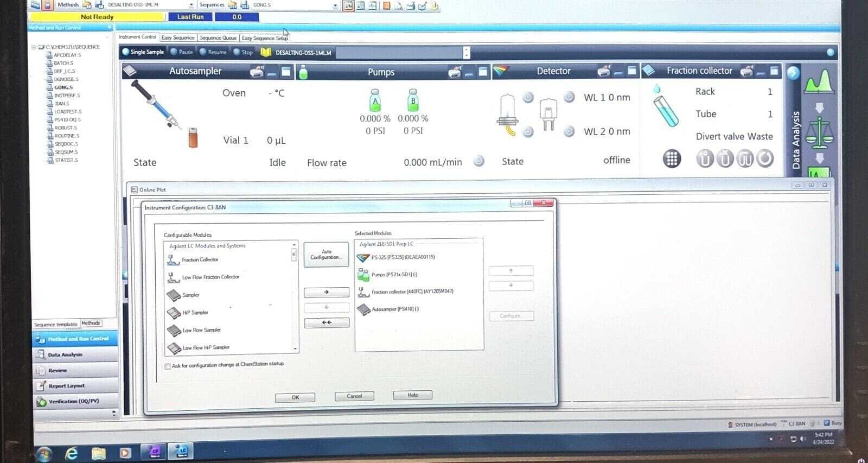
Task: Open the Methods file dropdown
Action: 191,5
